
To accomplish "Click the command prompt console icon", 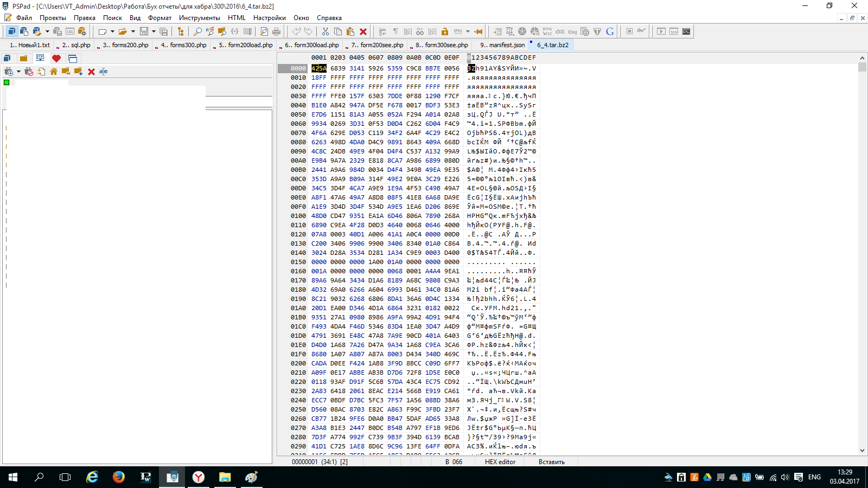I will pyautogui.click(x=686, y=31).
